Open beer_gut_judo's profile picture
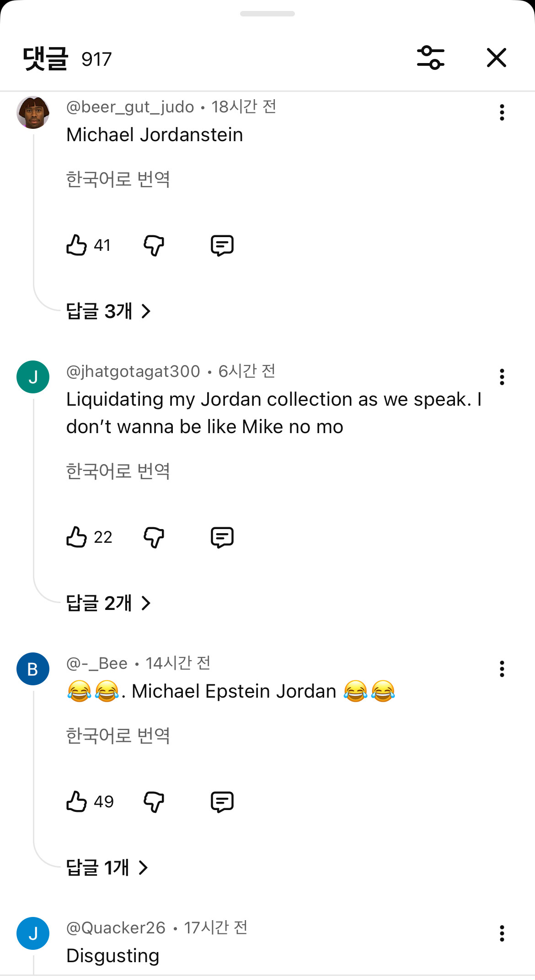 pos(33,112)
